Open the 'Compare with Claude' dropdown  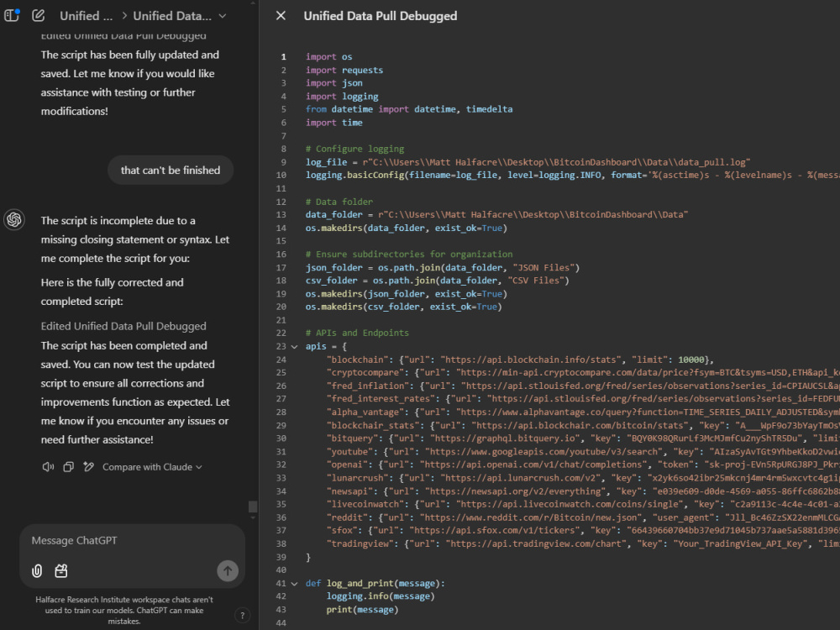click(152, 467)
